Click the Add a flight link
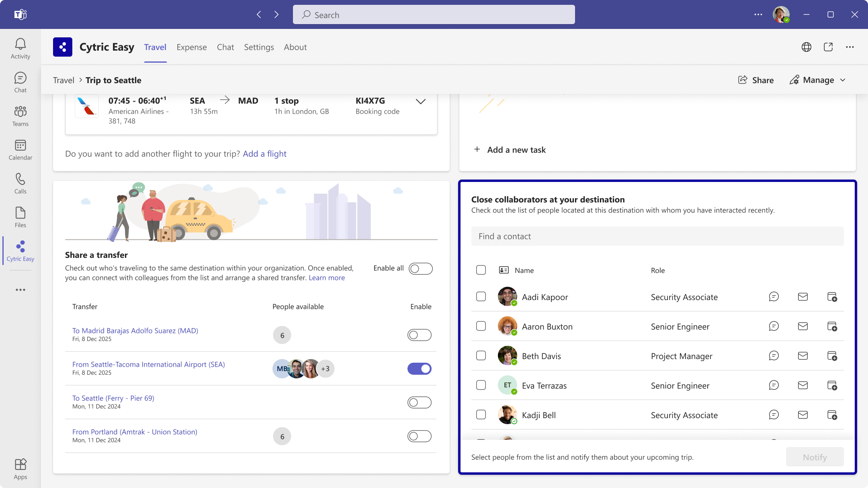Image resolution: width=868 pixels, height=488 pixels. pos(264,153)
